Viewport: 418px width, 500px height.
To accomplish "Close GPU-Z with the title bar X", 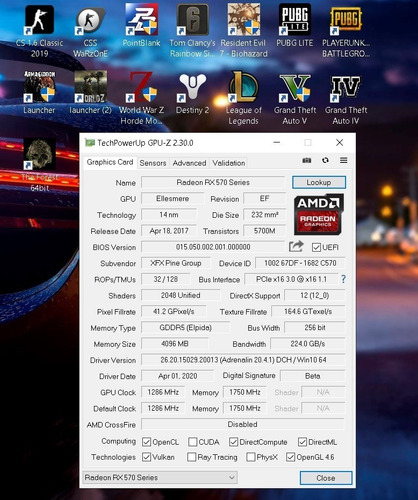I will click(339, 143).
